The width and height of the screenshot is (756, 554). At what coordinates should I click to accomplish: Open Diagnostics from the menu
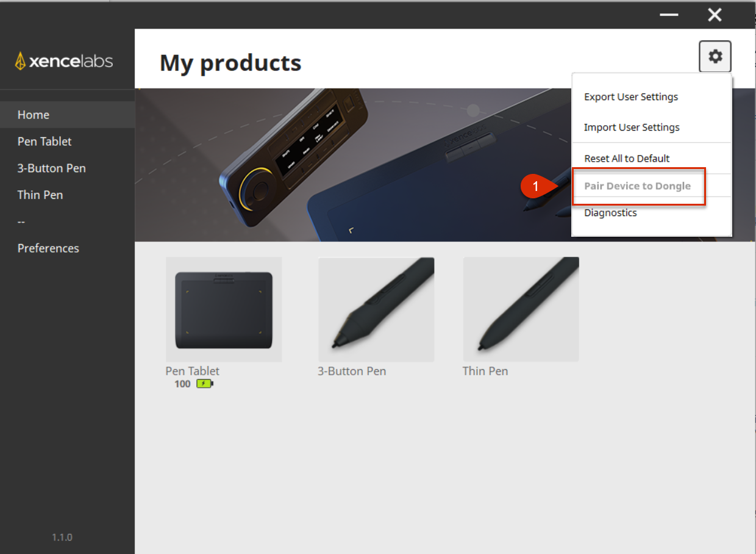610,213
